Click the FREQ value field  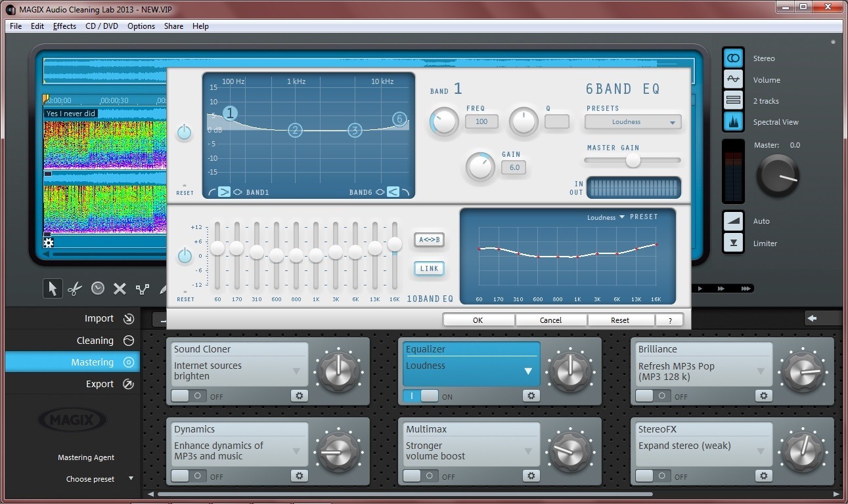pos(481,121)
